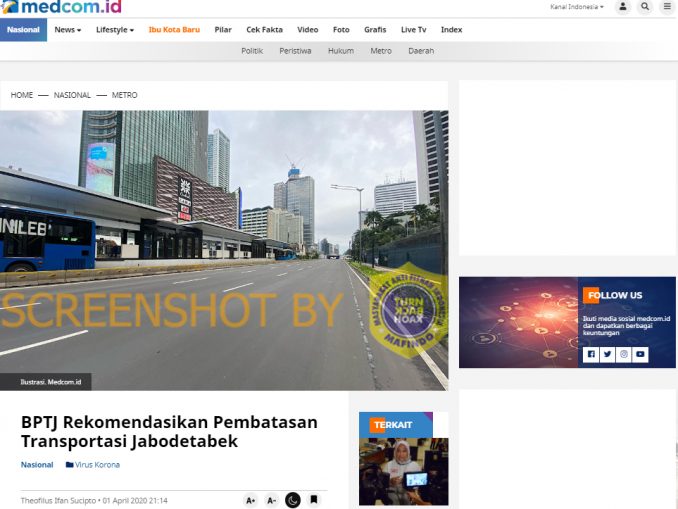The height and width of the screenshot is (509, 678).
Task: Click NASIONAL in the breadcrumb
Action: (x=72, y=95)
